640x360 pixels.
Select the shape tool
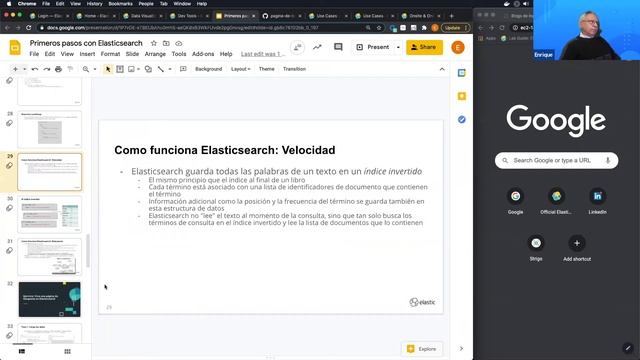tap(148, 69)
